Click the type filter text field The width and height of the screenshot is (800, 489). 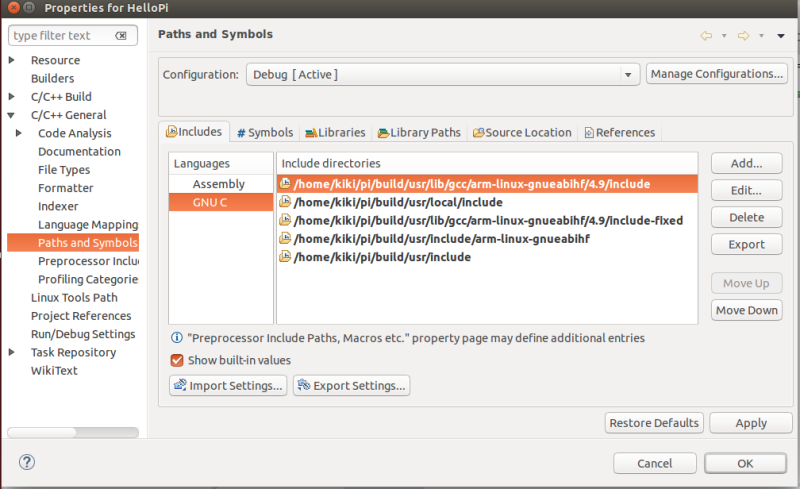click(73, 36)
